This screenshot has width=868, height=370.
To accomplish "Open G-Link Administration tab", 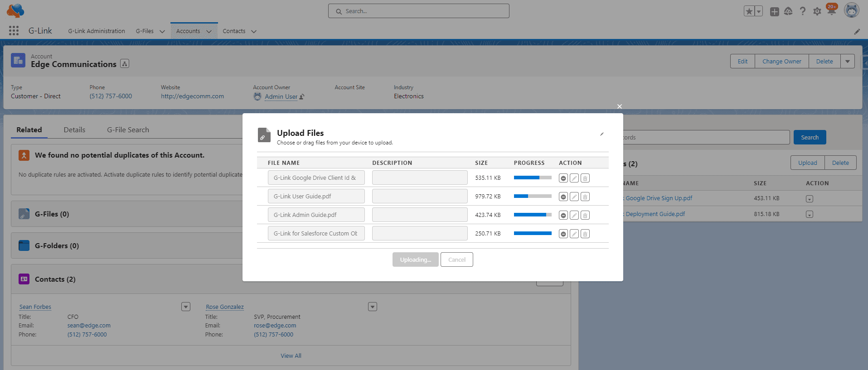I will point(97,31).
